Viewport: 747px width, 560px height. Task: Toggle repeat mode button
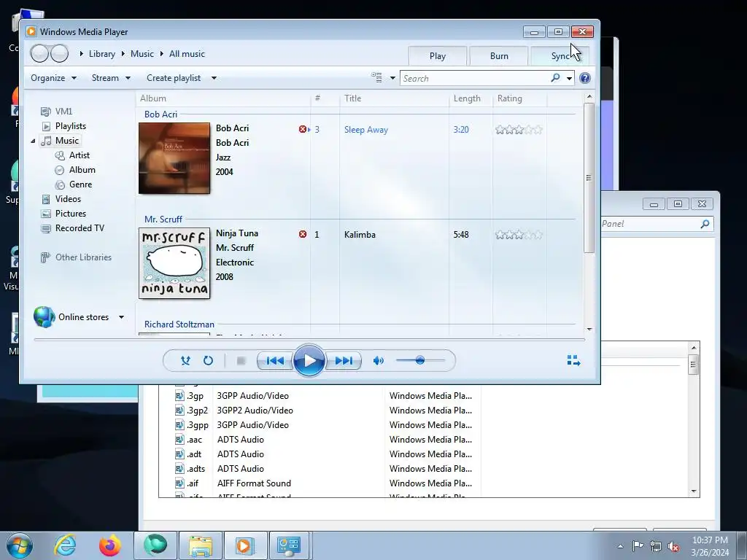208,360
